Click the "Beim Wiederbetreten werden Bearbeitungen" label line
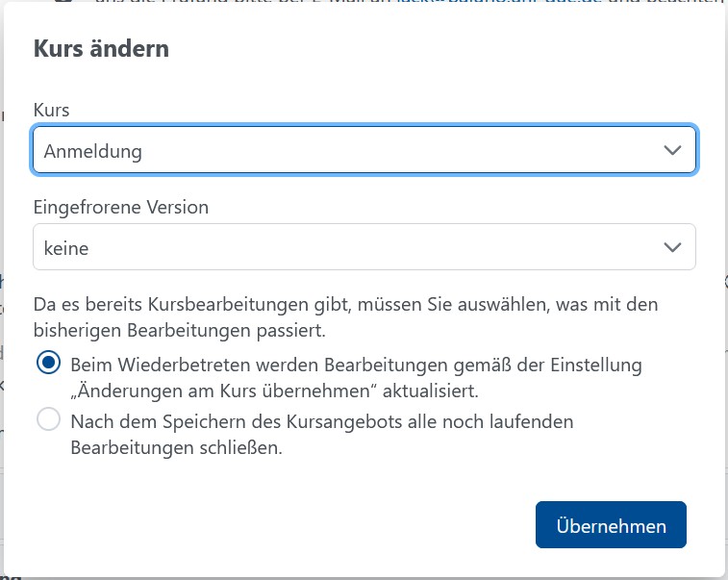The image size is (728, 580). click(356, 365)
